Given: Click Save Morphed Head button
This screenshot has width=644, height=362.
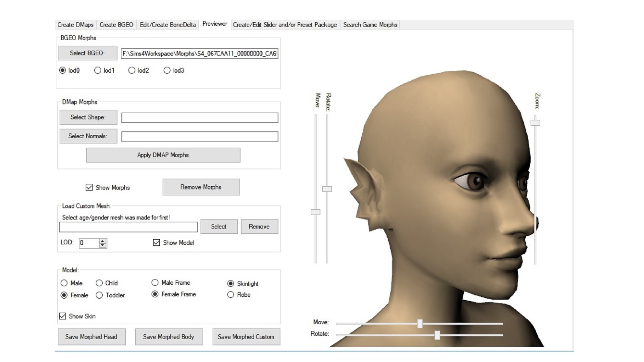Looking at the screenshot, I should pos(91,337).
